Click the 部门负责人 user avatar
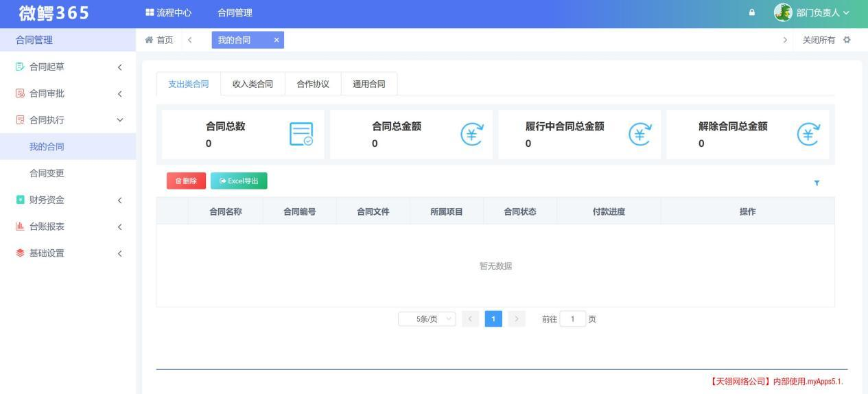 [782, 12]
